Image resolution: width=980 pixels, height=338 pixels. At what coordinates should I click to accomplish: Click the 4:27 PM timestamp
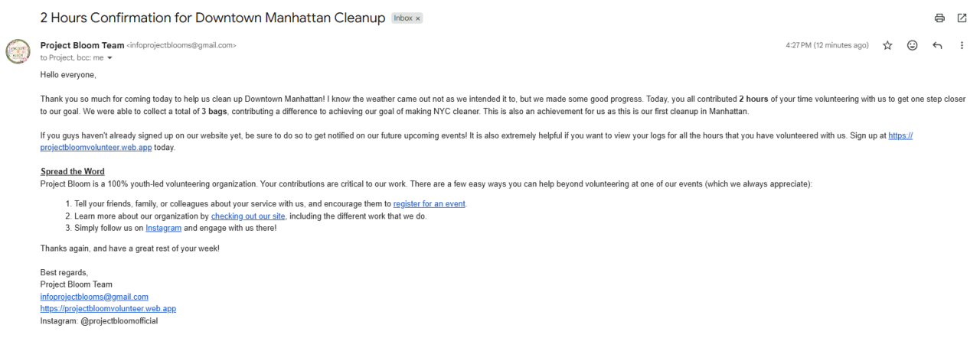(x=827, y=45)
